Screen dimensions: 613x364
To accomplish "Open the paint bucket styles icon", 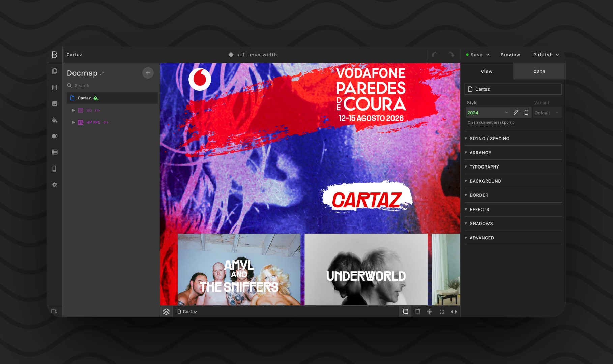I will click(x=54, y=120).
